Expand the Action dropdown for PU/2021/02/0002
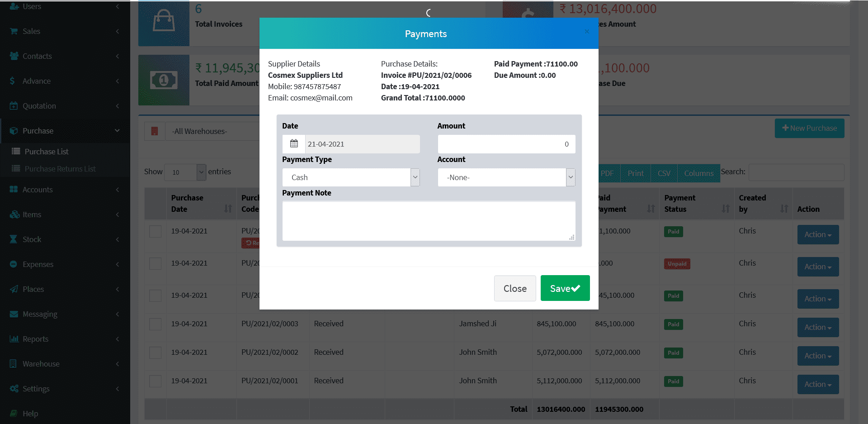 point(818,356)
